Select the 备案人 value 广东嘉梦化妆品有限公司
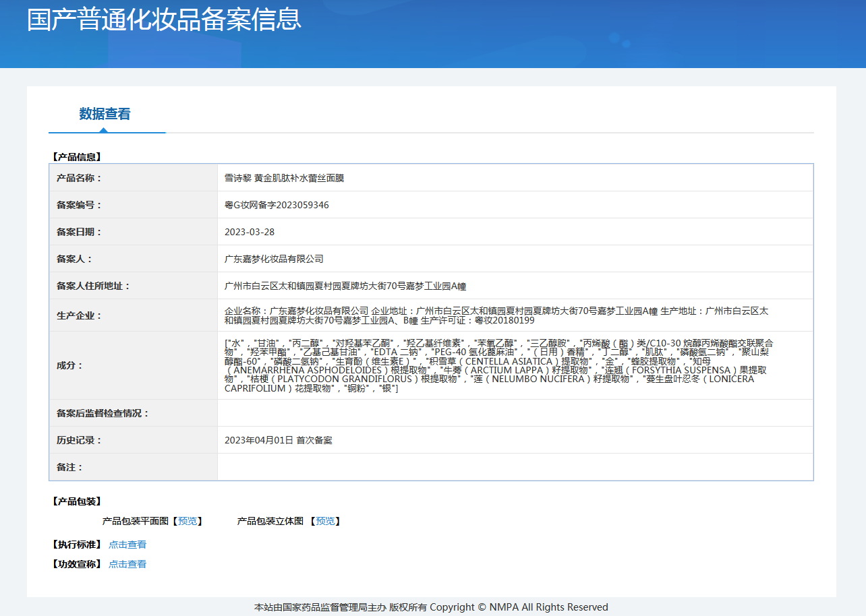 274,259
